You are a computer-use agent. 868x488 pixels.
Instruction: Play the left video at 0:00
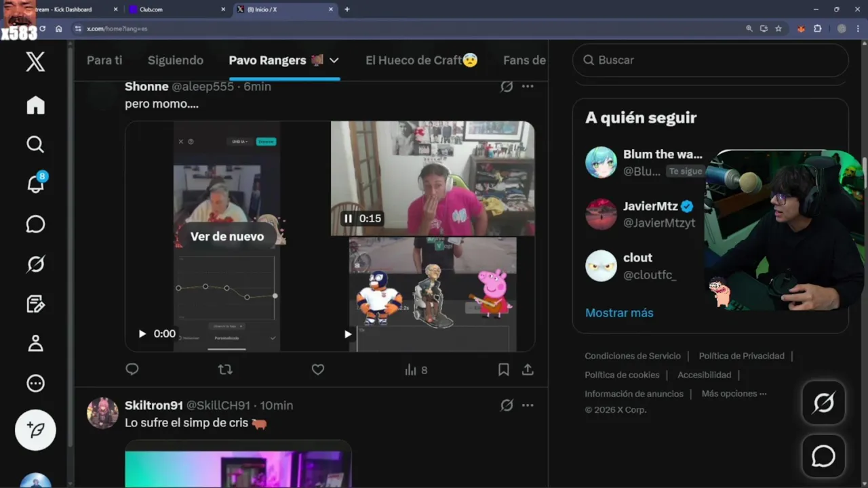point(142,333)
